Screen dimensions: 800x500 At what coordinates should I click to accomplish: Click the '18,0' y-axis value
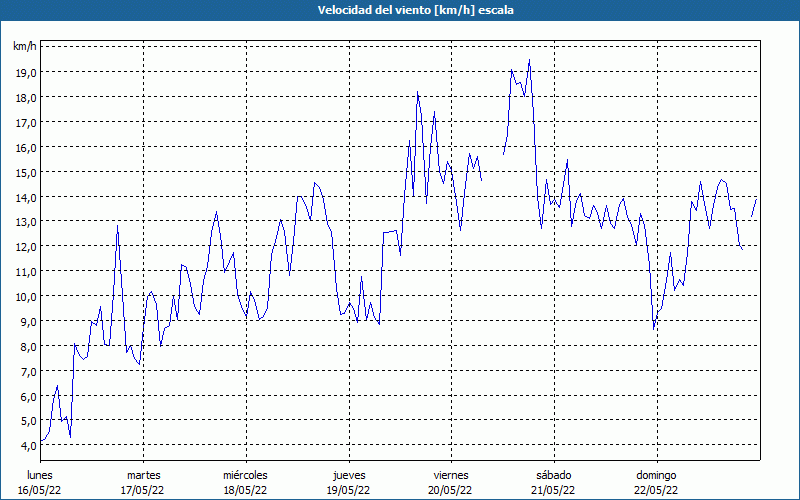pyautogui.click(x=26, y=97)
